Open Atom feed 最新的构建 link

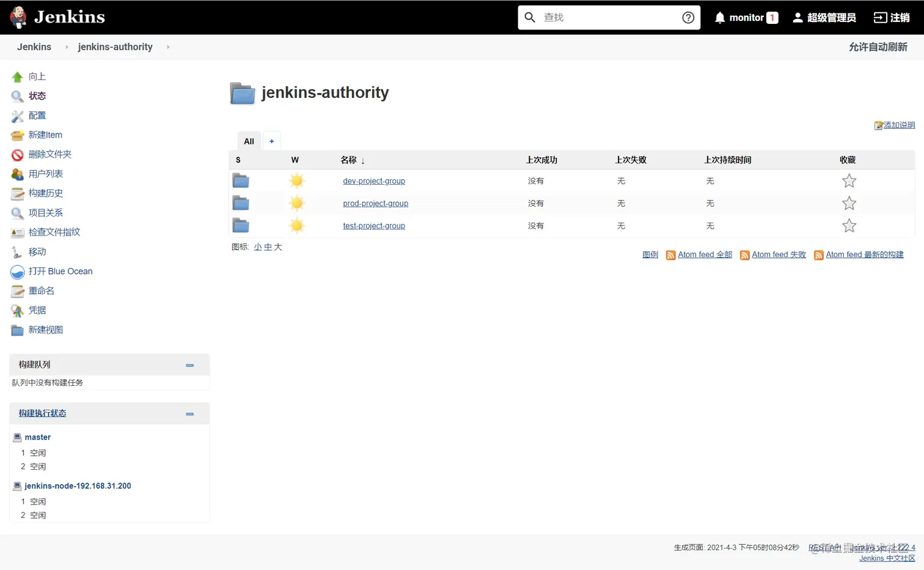[864, 255]
